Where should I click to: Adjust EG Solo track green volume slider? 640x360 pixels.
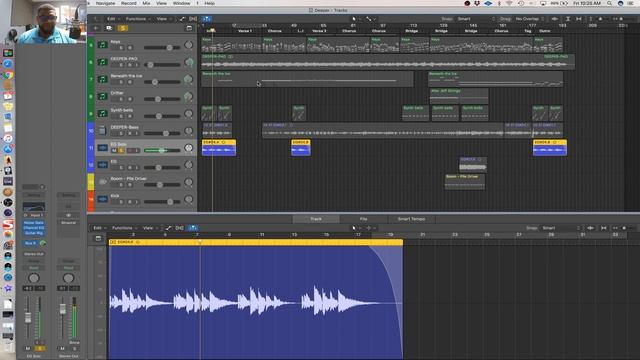[162, 151]
